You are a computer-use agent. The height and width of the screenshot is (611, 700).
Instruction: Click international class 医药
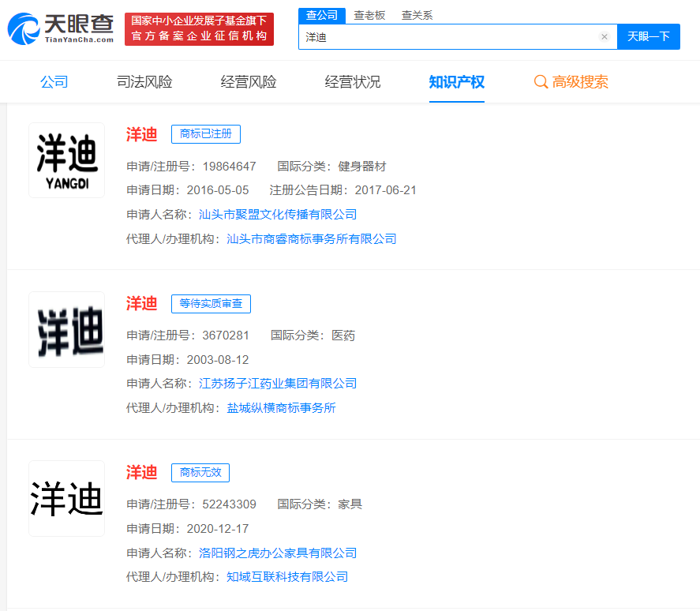(x=343, y=335)
